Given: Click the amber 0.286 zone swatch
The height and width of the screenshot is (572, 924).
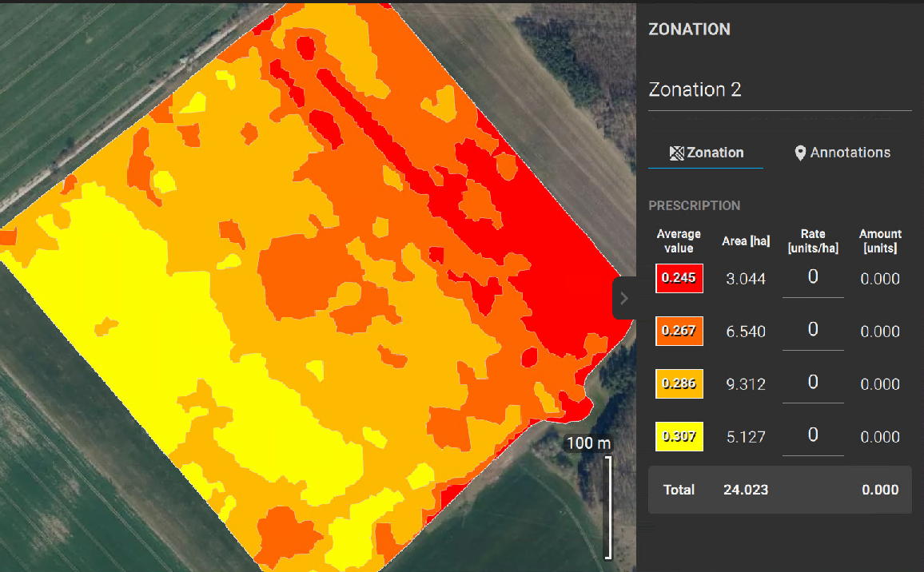Looking at the screenshot, I should pos(679,383).
